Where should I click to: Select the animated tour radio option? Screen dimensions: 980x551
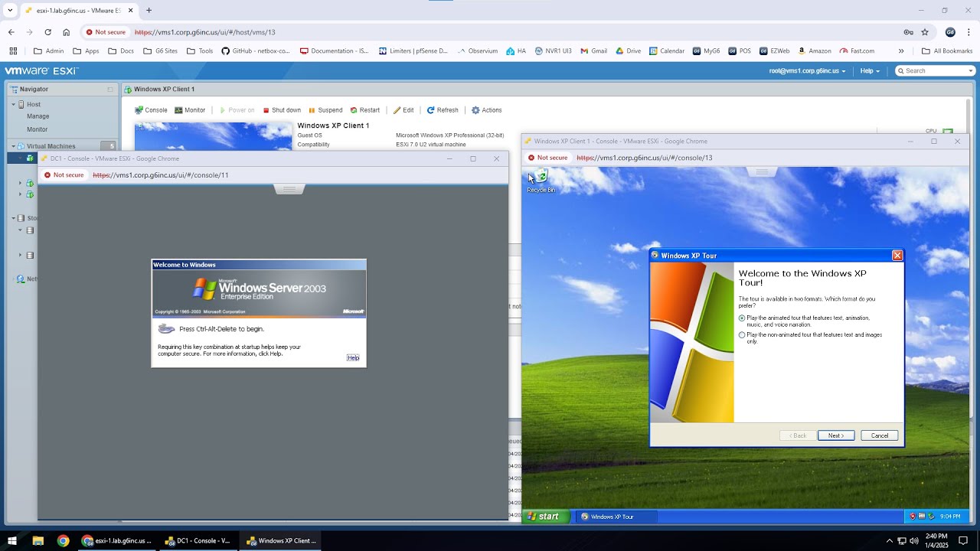pos(742,318)
